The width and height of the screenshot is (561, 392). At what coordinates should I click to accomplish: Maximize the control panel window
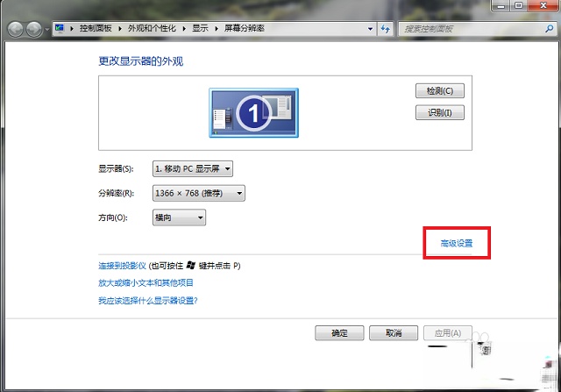518,5
